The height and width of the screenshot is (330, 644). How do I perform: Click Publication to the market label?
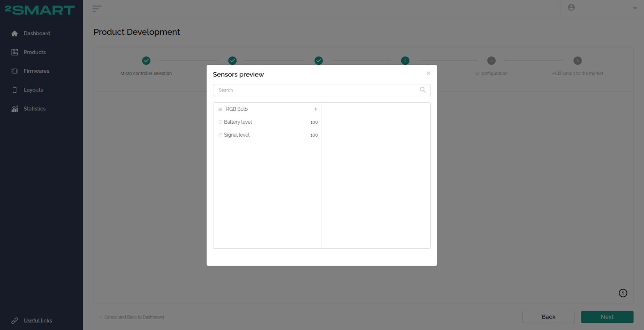point(578,74)
